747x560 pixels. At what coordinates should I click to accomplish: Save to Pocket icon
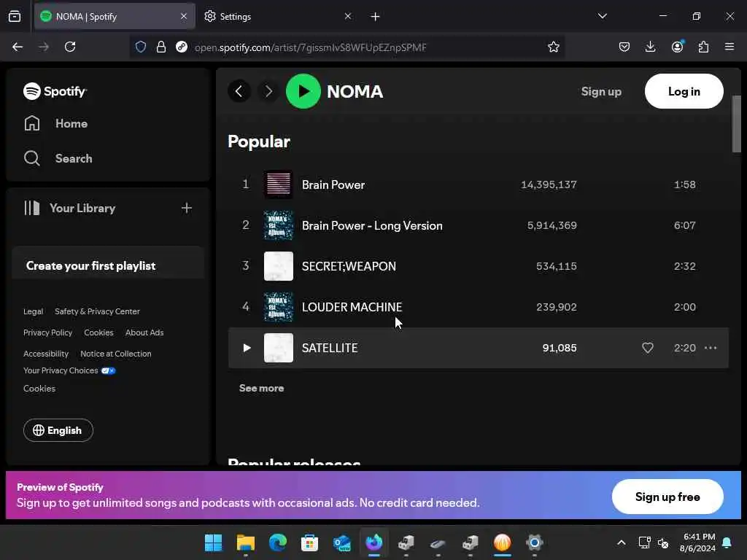[x=624, y=47]
